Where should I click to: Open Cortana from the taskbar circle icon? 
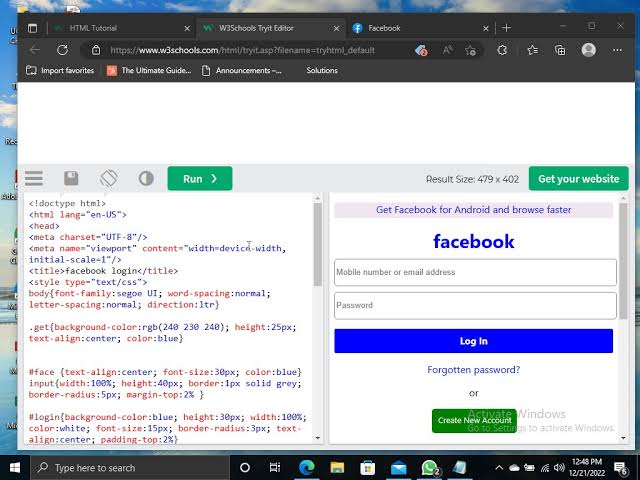click(x=244, y=468)
